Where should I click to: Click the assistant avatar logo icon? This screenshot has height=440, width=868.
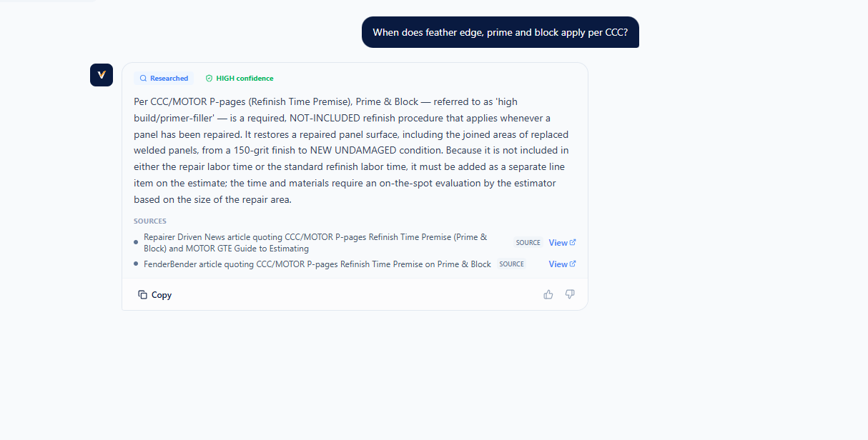pos(102,75)
